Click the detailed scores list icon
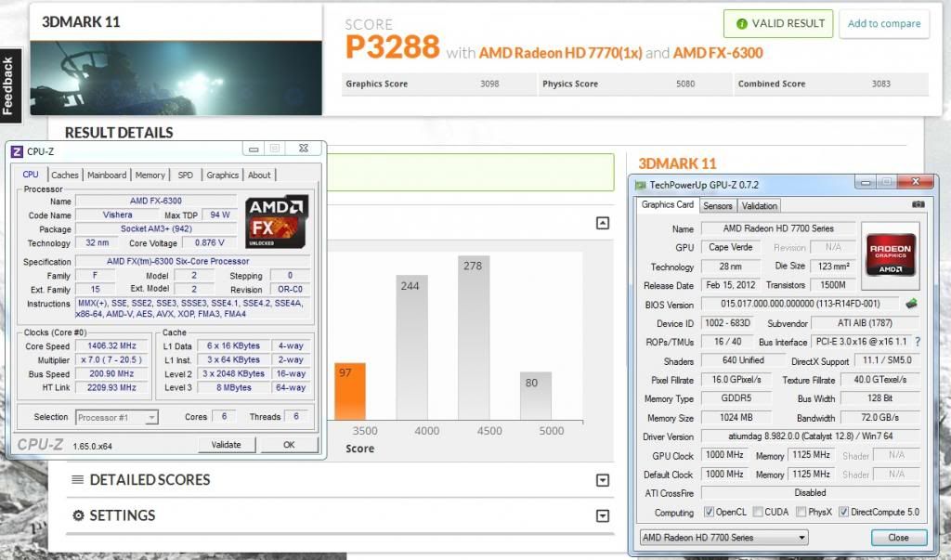 pos(78,480)
